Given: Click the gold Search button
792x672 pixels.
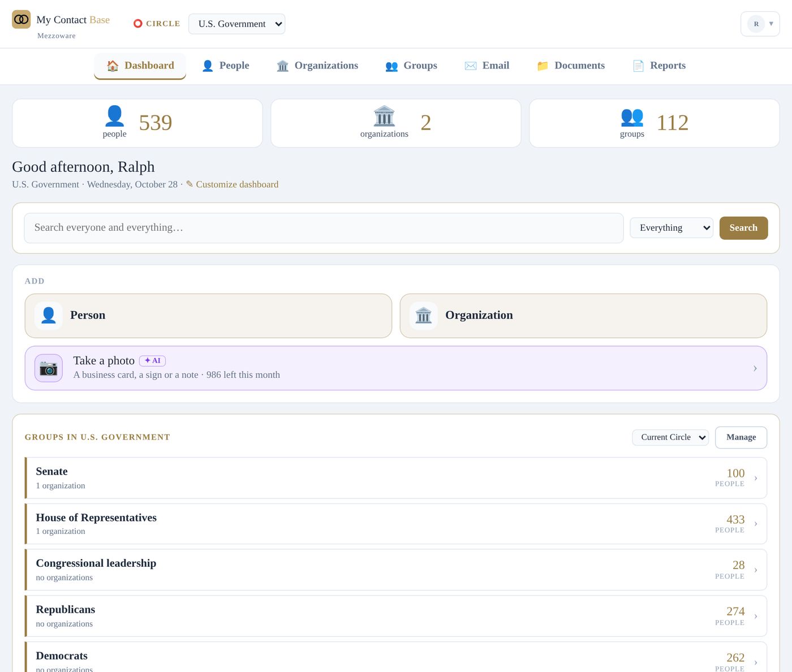Looking at the screenshot, I should pos(743,228).
